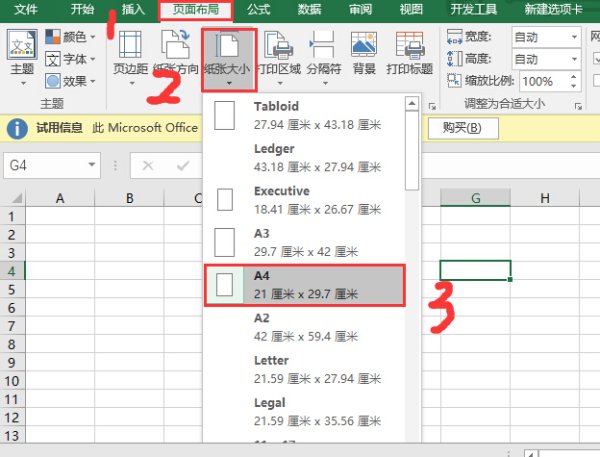Click the Buy (购买(B)) button
600x457 pixels.
463,128
